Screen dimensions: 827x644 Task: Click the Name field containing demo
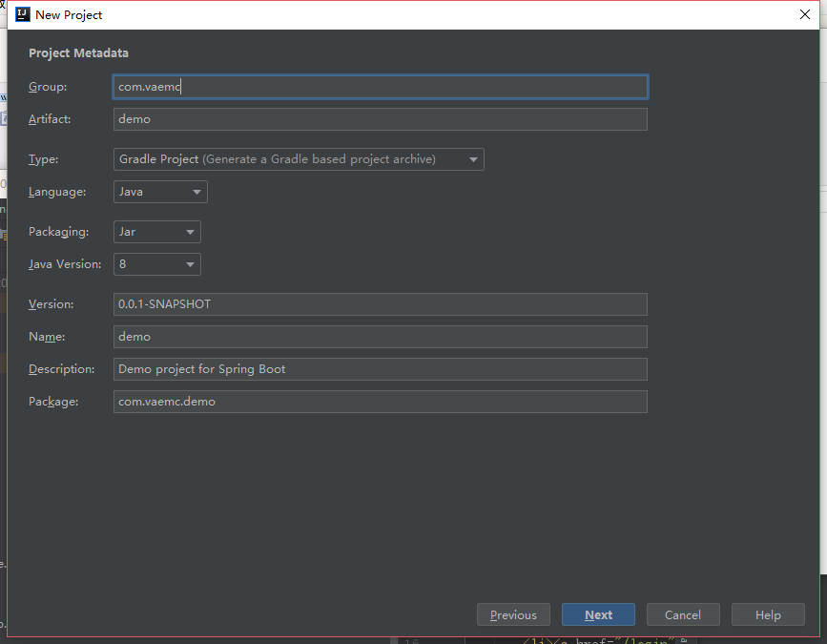point(381,337)
